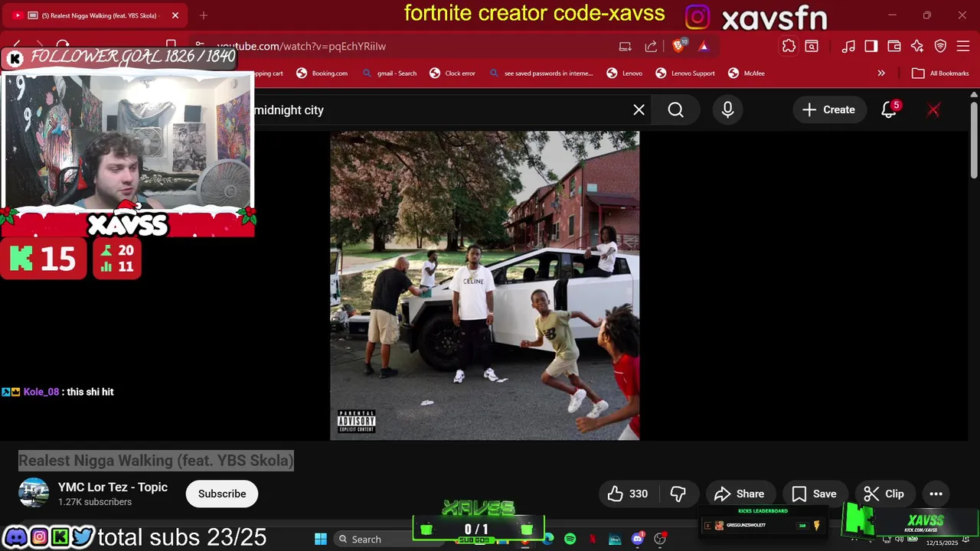Open Netflix from the taskbar
This screenshot has width=980, height=551.
click(592, 540)
